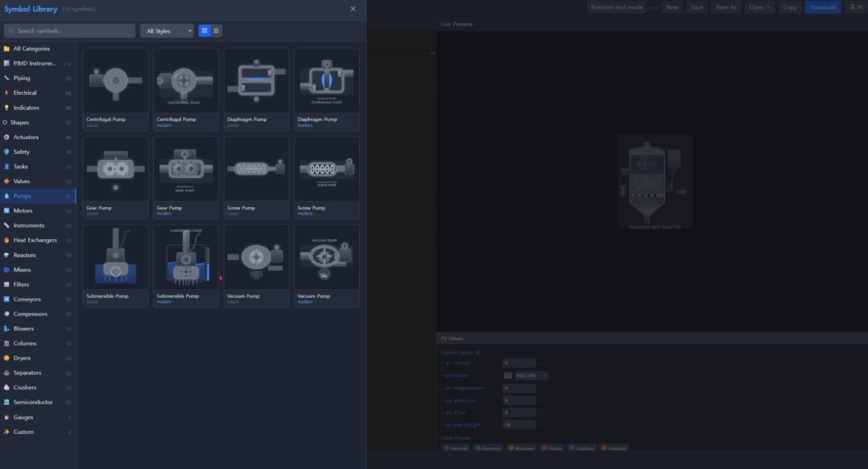This screenshot has width=868, height=469.
Task: Click the New button in toolbar
Action: (x=672, y=7)
